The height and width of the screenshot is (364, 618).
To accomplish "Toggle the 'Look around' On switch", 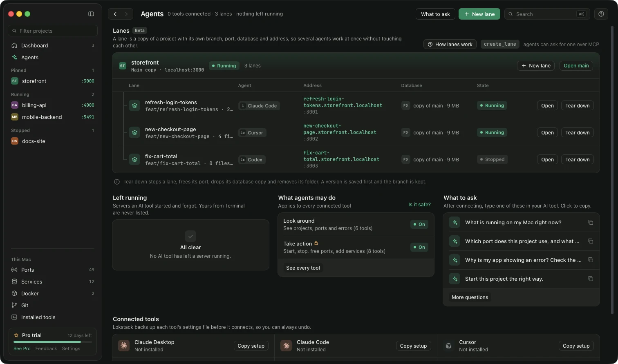I will click(x=419, y=224).
